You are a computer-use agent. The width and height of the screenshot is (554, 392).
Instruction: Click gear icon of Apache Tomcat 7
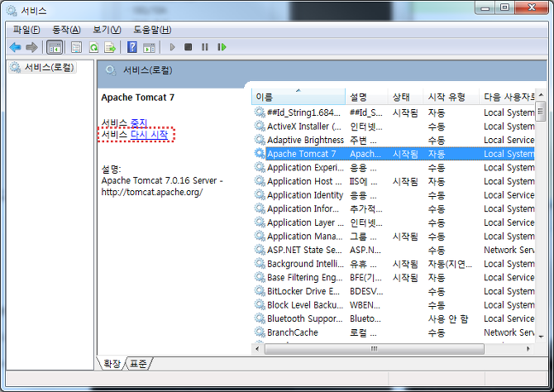click(x=260, y=154)
